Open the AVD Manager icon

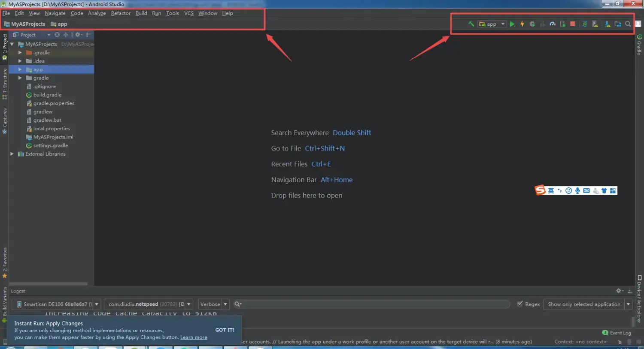(595, 24)
